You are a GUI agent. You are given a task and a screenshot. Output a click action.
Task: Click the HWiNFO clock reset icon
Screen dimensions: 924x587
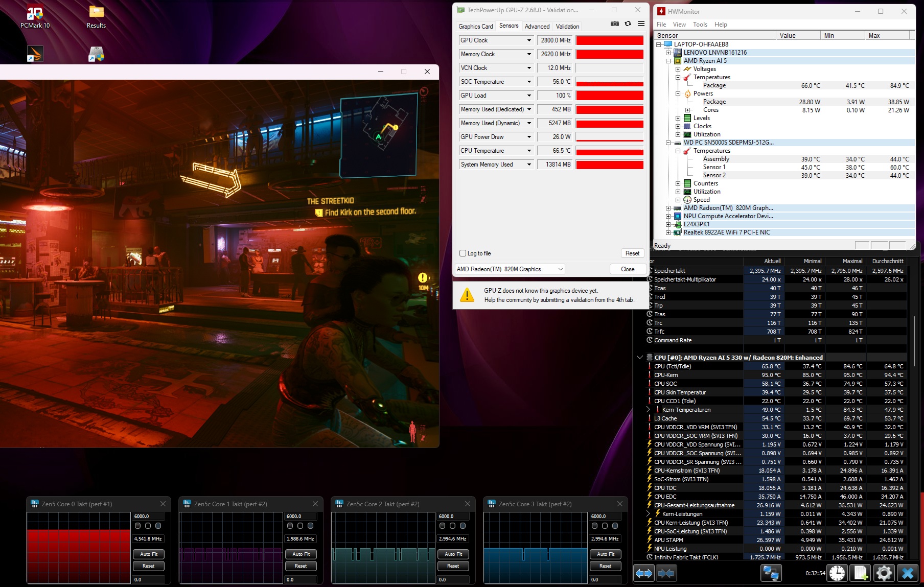(837, 573)
